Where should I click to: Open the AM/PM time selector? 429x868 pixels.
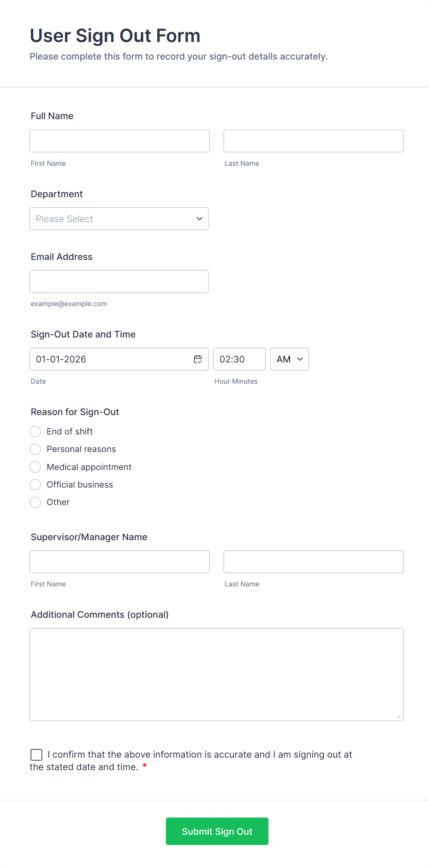tap(289, 359)
